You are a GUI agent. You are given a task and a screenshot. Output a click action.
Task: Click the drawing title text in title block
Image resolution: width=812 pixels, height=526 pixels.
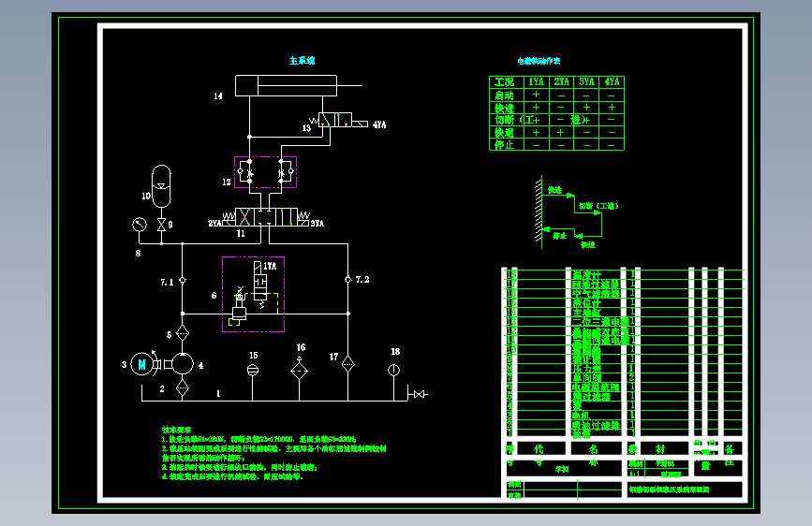[669, 489]
